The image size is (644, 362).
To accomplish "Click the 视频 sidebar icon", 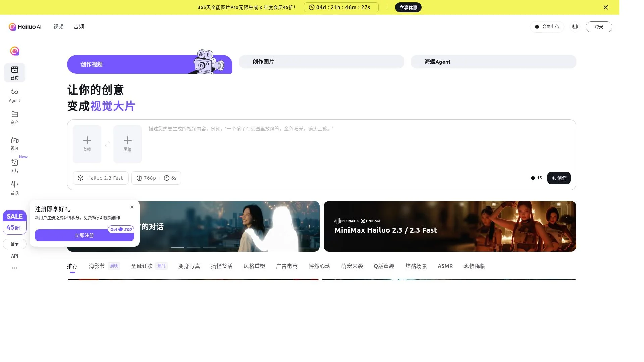I will click(x=15, y=143).
